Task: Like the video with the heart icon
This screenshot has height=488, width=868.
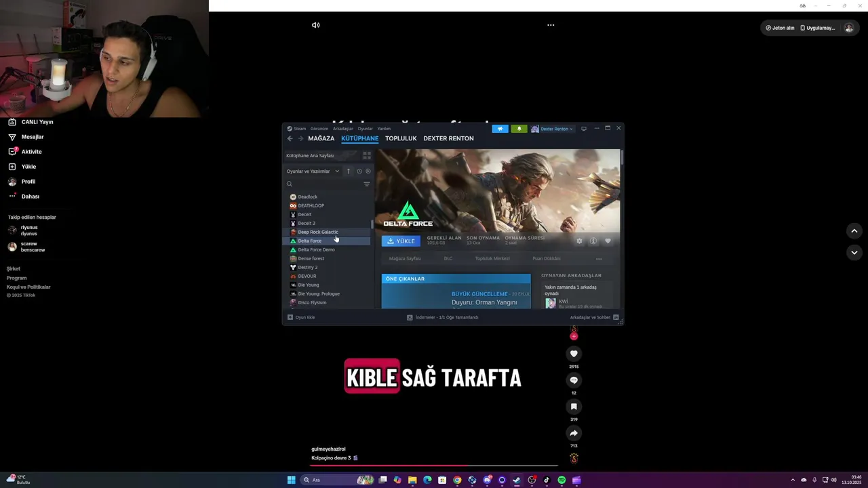Action: [x=574, y=354]
